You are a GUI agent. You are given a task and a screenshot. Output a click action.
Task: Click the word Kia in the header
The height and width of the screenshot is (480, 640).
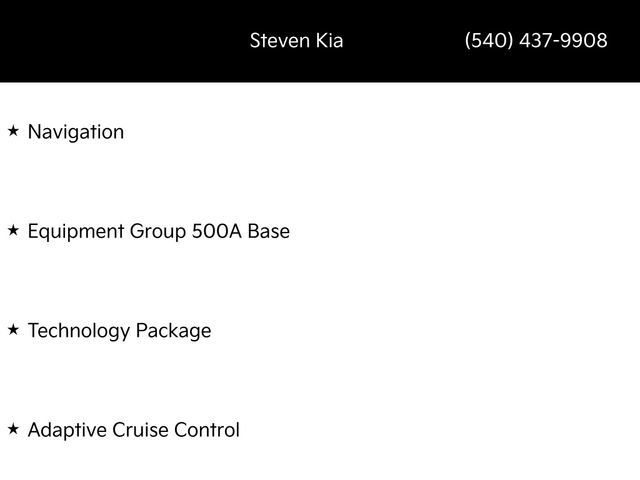coord(327,41)
